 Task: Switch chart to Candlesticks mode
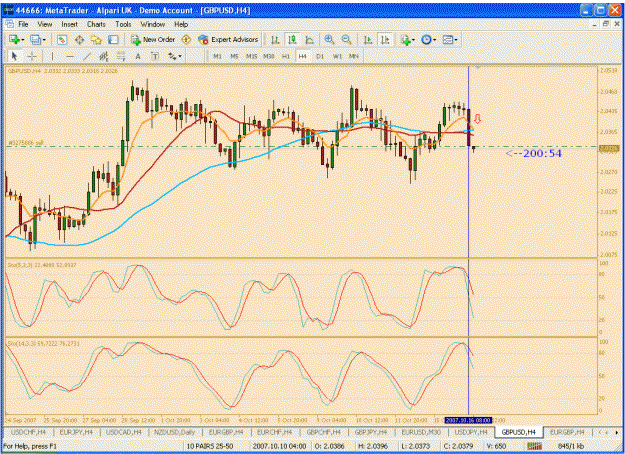point(292,39)
